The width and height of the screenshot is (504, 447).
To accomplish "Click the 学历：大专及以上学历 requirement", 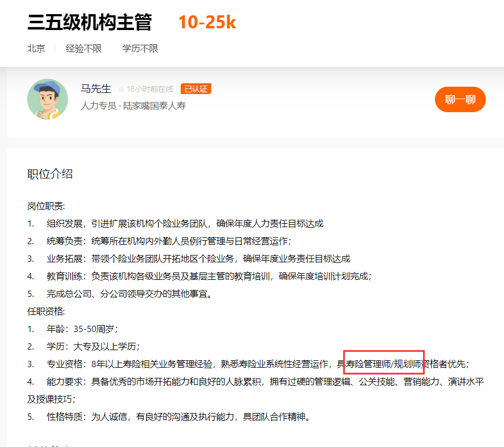I will click(93, 347).
